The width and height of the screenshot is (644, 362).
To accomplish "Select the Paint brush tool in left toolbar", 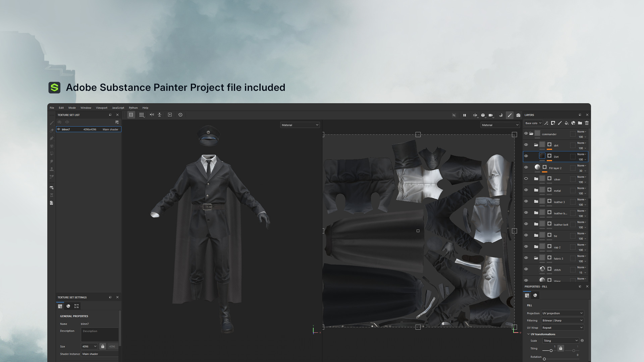I will tap(52, 123).
